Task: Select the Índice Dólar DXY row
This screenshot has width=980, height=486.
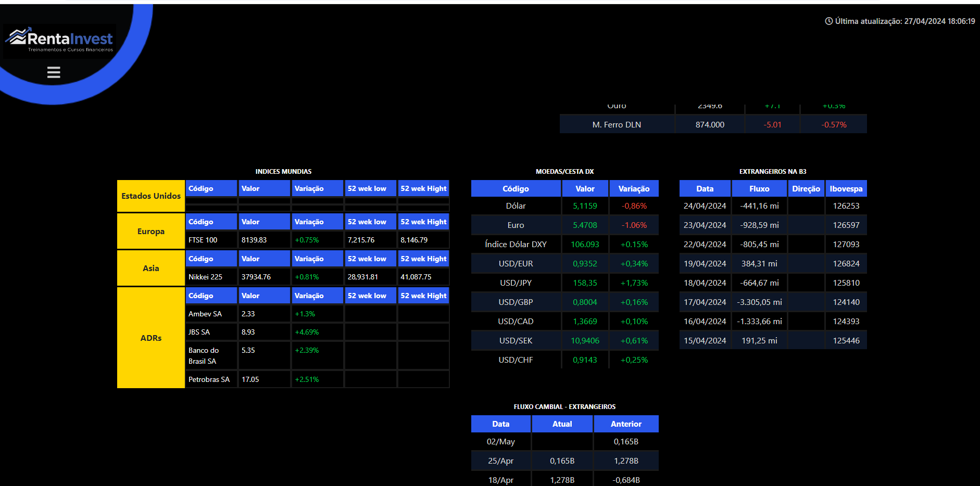Action: pos(516,245)
